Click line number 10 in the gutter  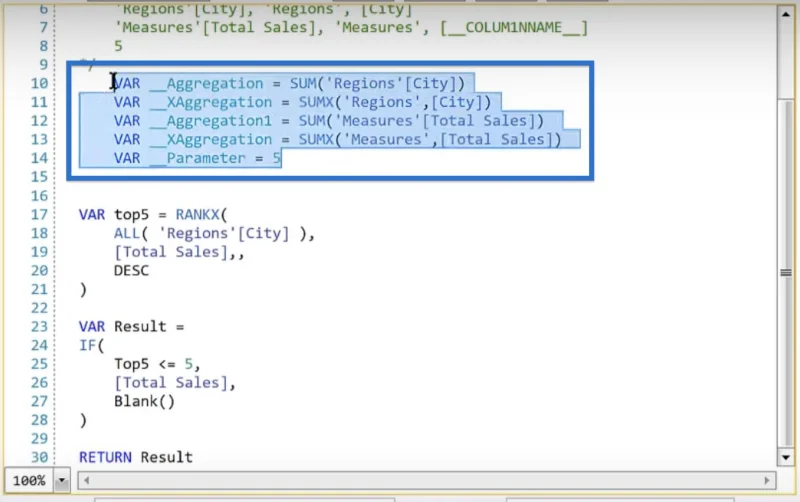click(x=39, y=83)
